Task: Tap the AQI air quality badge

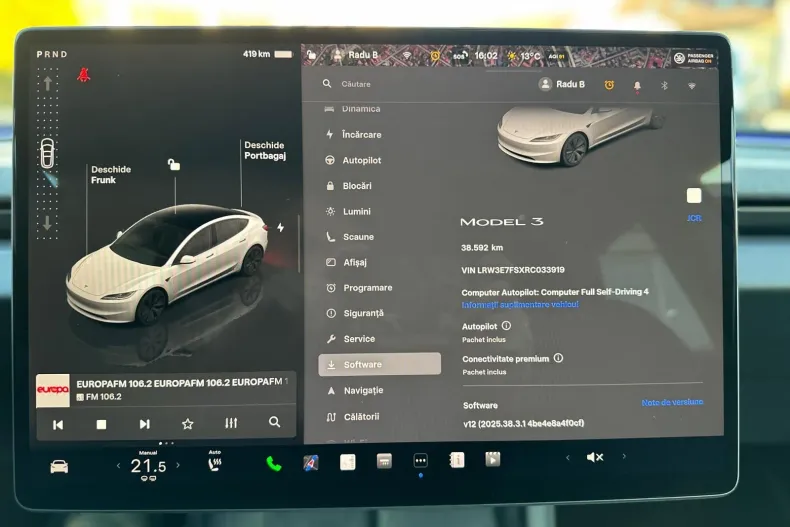Action: (x=556, y=56)
